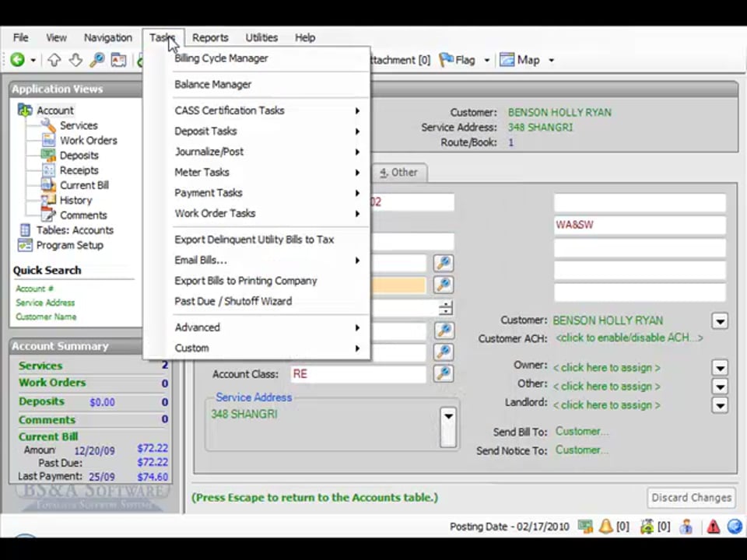The width and height of the screenshot is (747, 560).
Task: Click the alarm reminder status icon
Action: pos(647,527)
